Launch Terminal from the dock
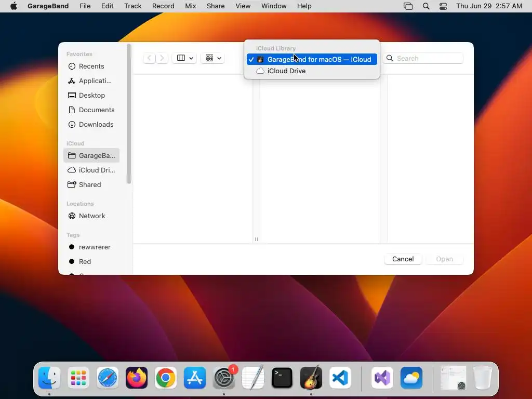 (x=282, y=378)
